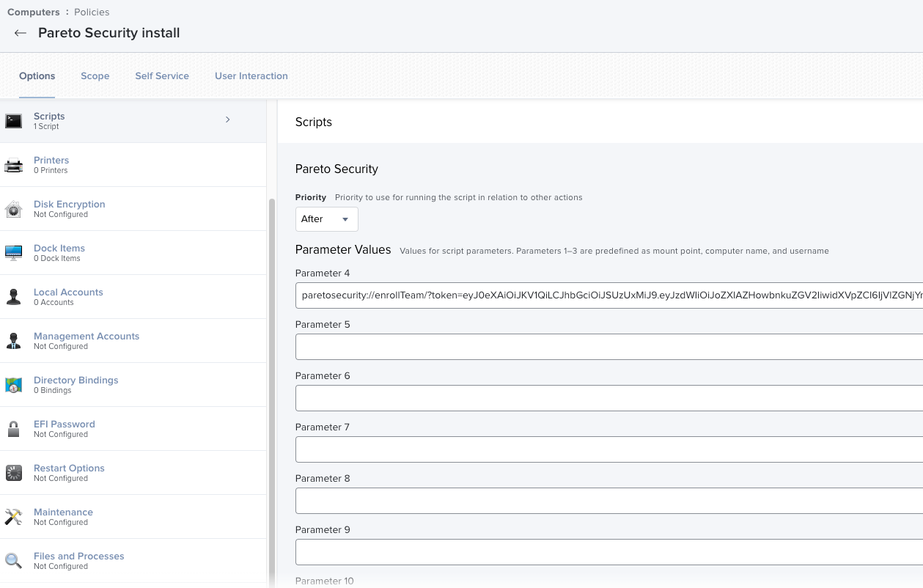Click the '0 Dock Items' subtitle text

click(57, 259)
